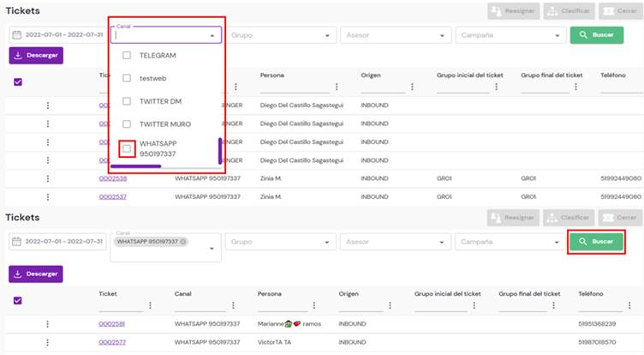
Task: Open row options for ticket 0002538
Action: pos(48,178)
